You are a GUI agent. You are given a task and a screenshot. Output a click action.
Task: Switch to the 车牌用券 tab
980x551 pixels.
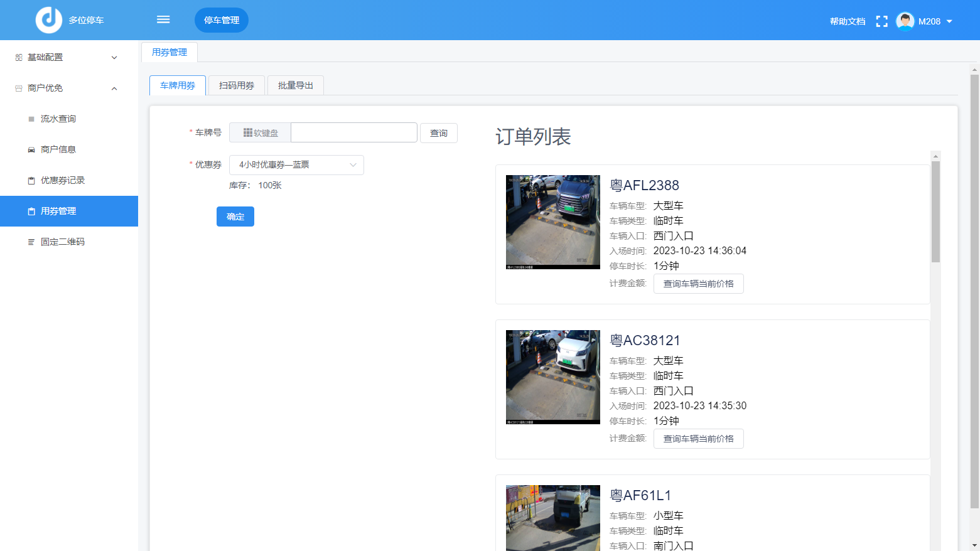pyautogui.click(x=178, y=85)
